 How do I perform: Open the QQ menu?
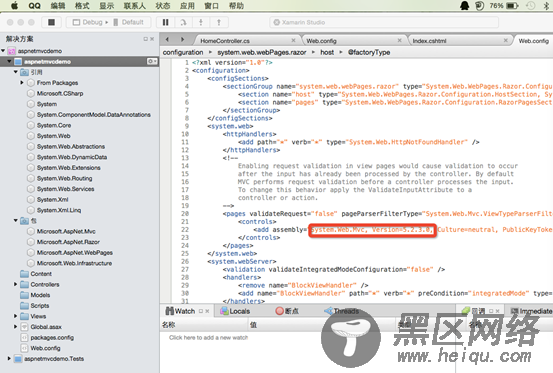click(35, 6)
